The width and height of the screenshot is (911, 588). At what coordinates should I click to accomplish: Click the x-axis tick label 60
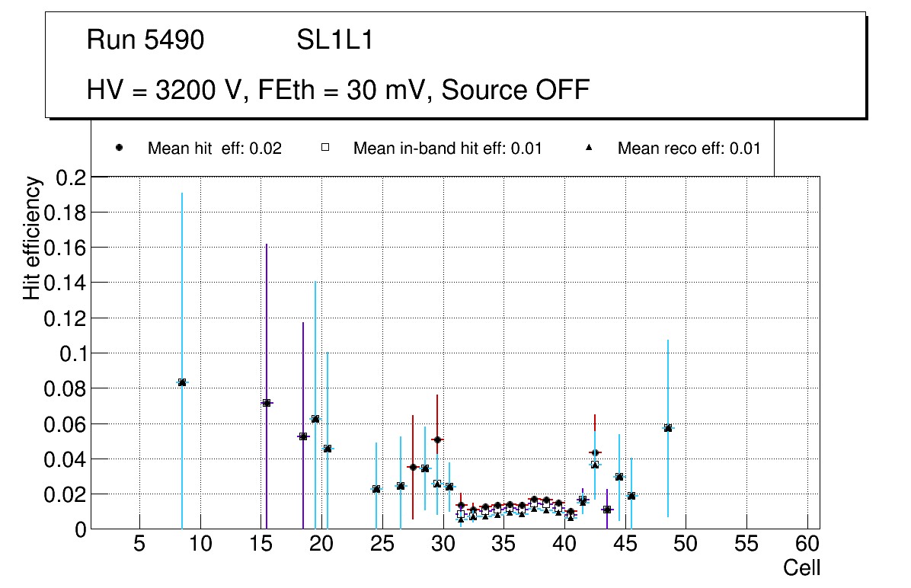807,544
